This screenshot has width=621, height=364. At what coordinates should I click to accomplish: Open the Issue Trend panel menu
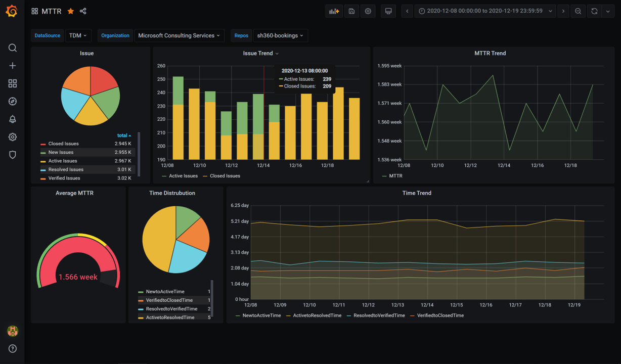(261, 53)
